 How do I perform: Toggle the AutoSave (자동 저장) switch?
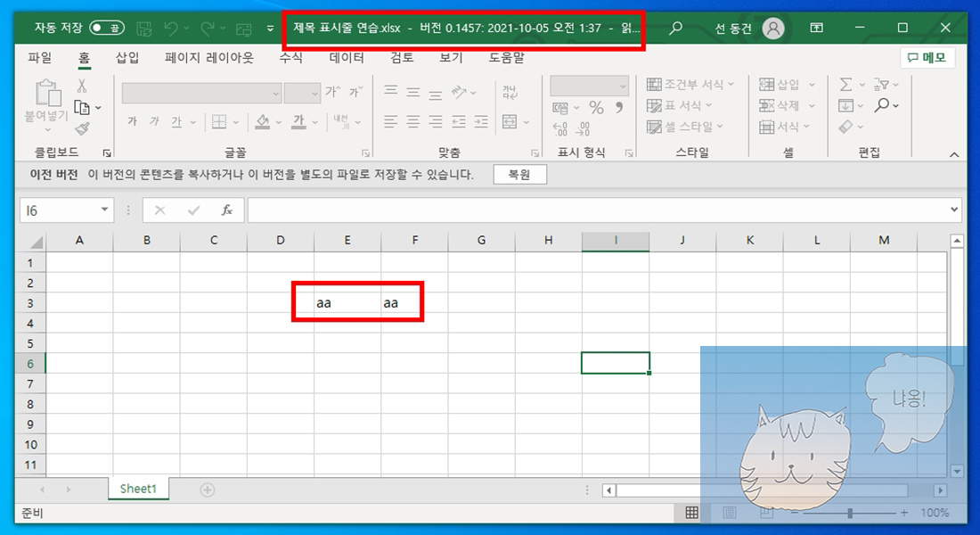pos(106,28)
